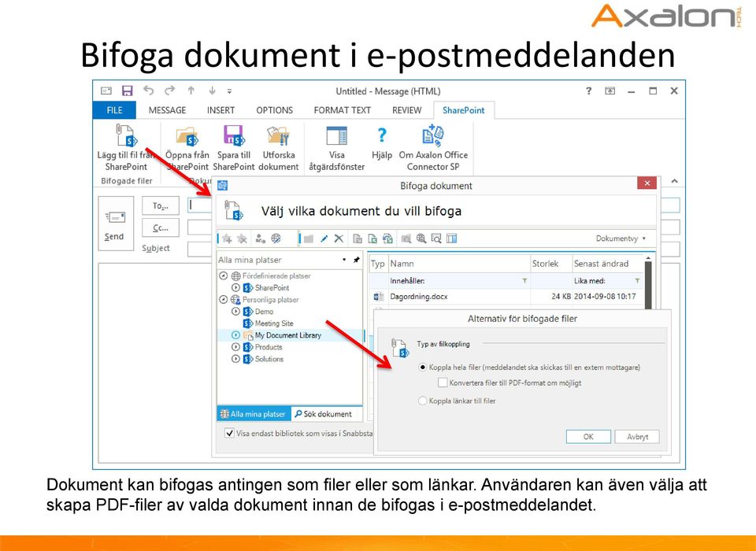Expand the Solutions tree node
The image size is (756, 551).
[235, 359]
